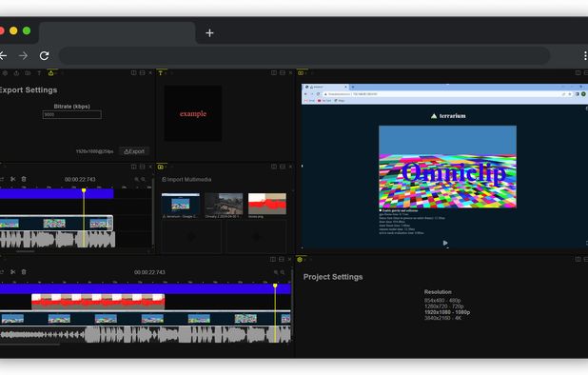Click the Bitrate (kbps) input field
Viewport: 588px width, 375px height.
71,115
